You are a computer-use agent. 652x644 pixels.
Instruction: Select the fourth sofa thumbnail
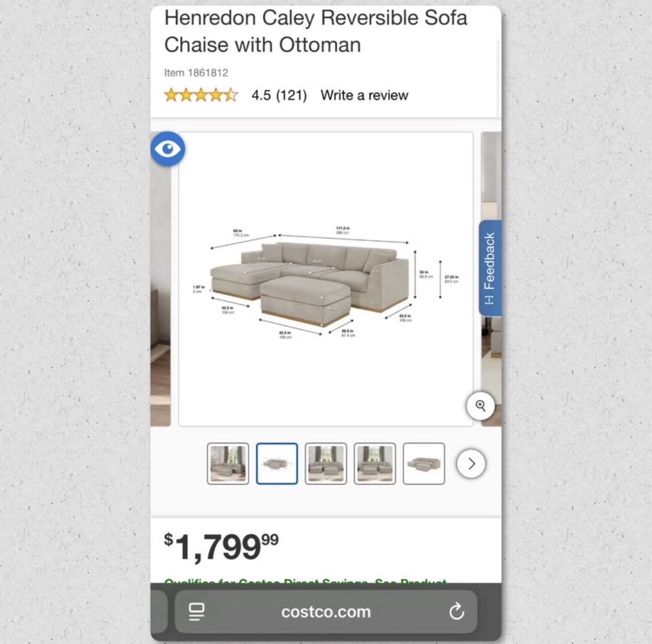pos(375,463)
